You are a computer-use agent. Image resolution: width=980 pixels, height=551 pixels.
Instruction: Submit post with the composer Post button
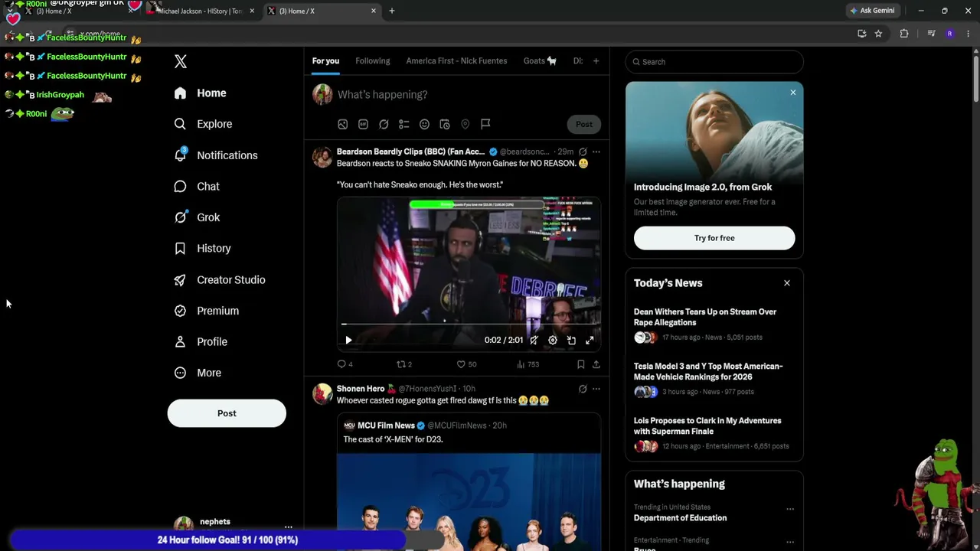(x=584, y=124)
